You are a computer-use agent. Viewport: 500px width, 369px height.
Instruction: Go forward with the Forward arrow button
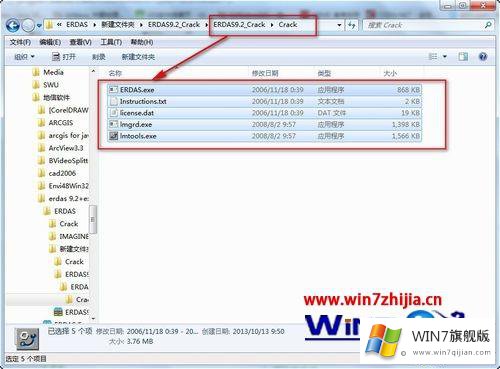28,26
